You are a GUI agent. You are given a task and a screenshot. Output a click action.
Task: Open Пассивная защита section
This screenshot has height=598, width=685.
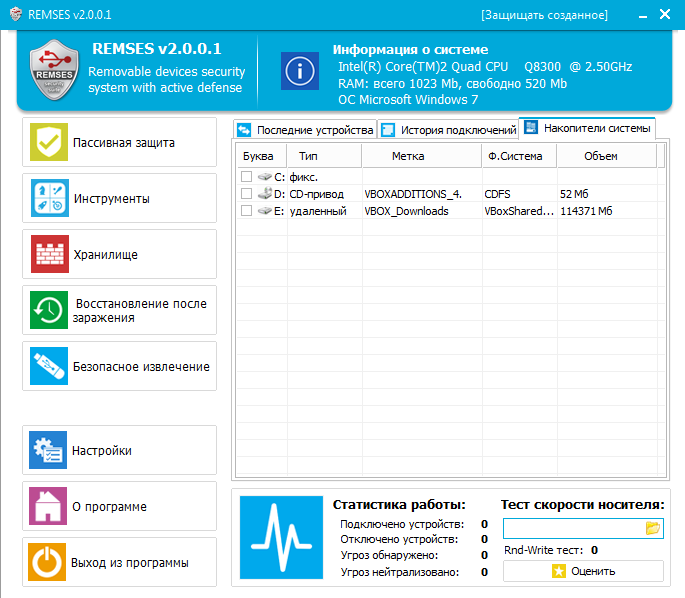point(119,142)
